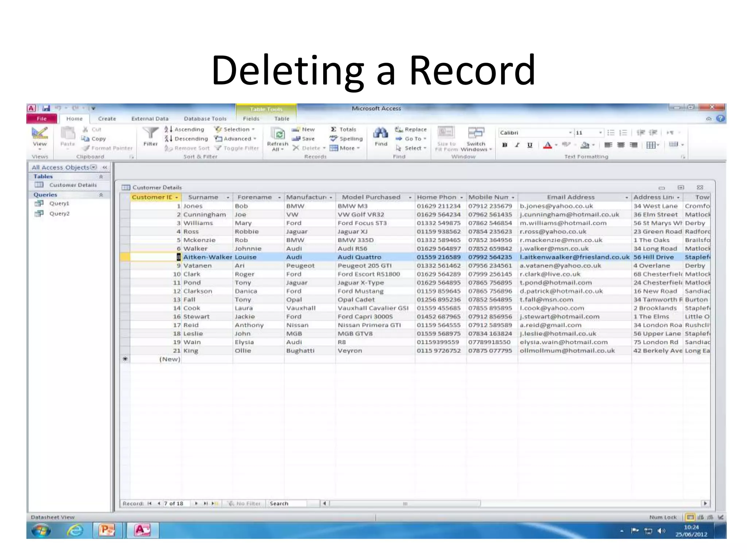Open the Calibri font name dropdown

(x=570, y=133)
